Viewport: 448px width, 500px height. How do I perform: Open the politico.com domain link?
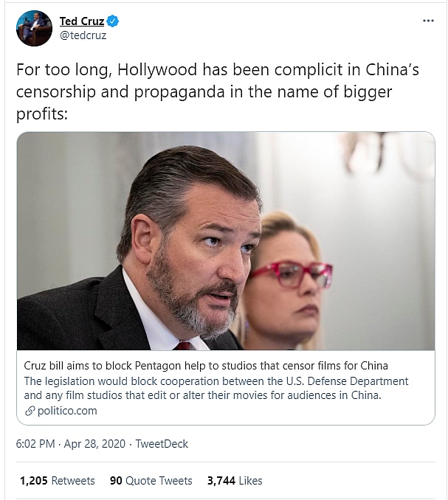(x=67, y=411)
